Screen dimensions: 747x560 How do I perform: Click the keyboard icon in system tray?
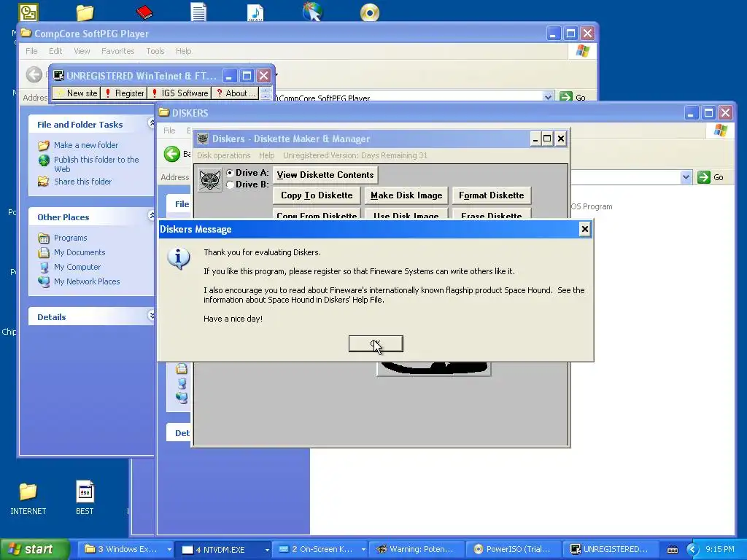[x=672, y=550]
